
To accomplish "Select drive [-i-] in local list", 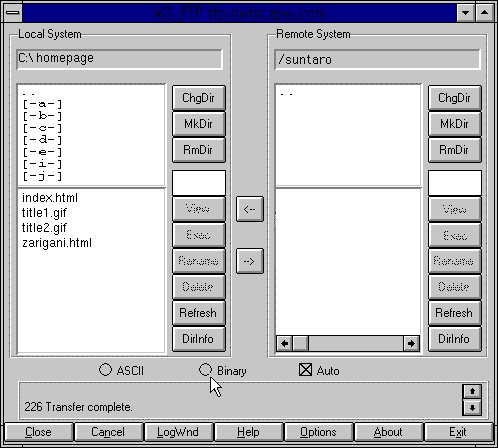I will tap(42, 164).
